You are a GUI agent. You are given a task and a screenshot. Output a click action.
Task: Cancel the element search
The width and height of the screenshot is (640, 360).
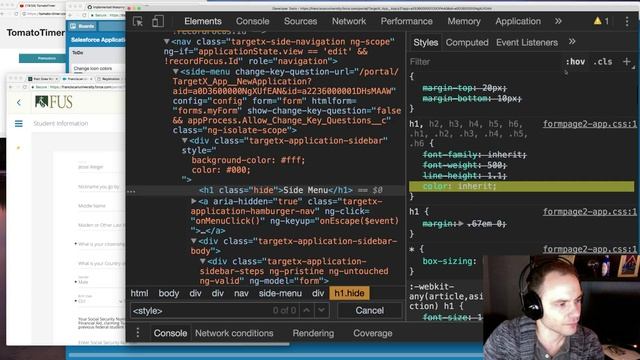[x=369, y=310]
